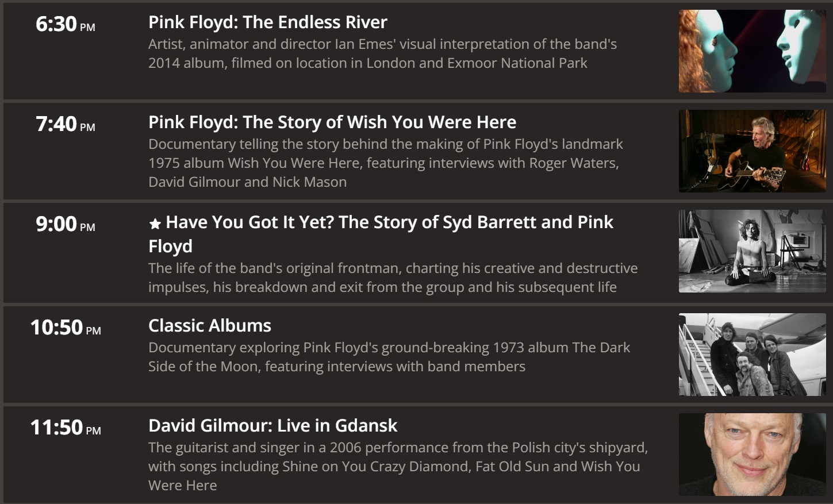833x504 pixels.
Task: Click the black-and-white Syd Barrett thumbnail
Action: 752,251
